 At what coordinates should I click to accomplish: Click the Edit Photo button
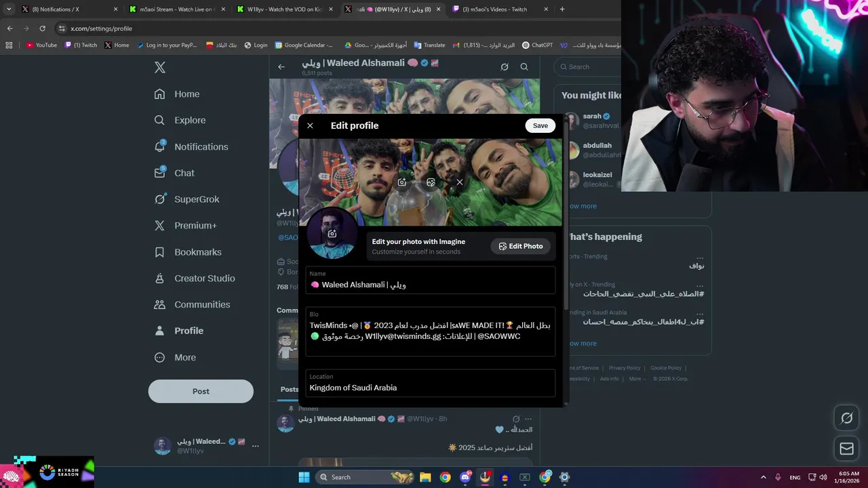(x=521, y=246)
